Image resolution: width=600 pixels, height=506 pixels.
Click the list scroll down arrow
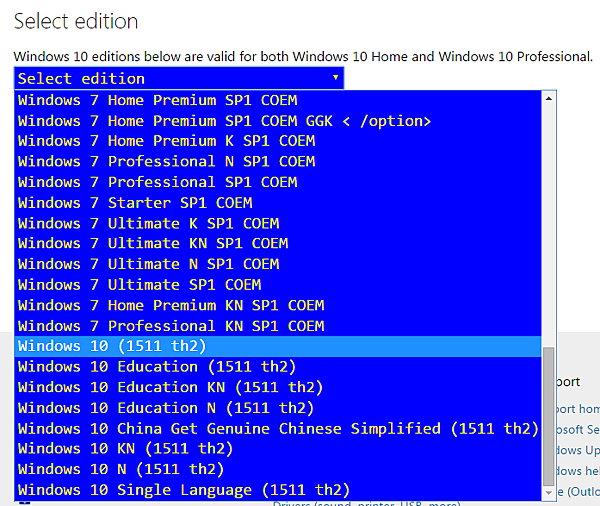tap(549, 493)
